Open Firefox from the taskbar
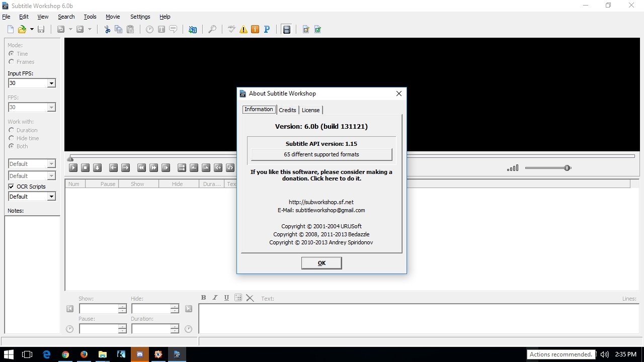 (84, 354)
